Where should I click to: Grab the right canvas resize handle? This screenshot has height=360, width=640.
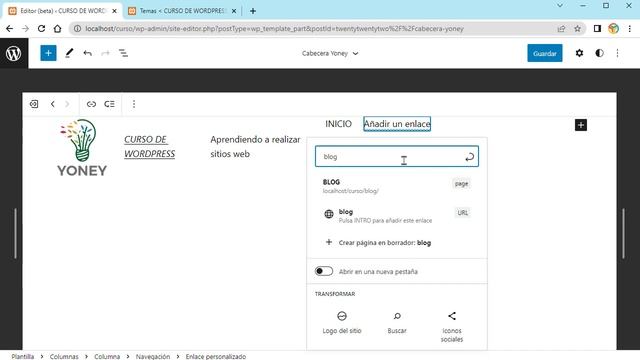tap(623, 233)
